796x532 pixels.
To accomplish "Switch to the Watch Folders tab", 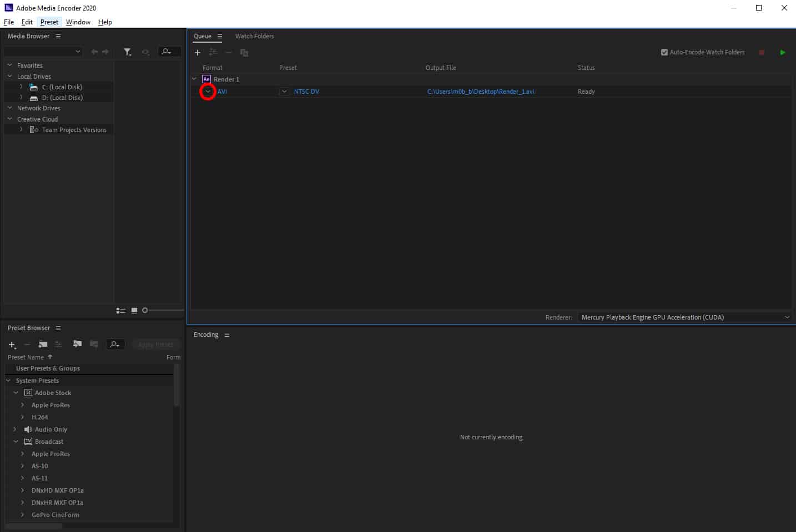I will [254, 36].
